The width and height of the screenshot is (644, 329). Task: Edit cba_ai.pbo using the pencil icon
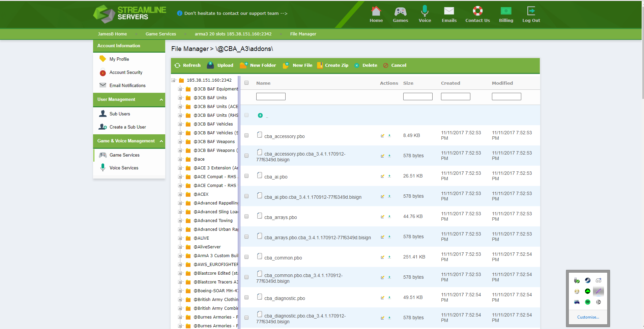tap(382, 176)
